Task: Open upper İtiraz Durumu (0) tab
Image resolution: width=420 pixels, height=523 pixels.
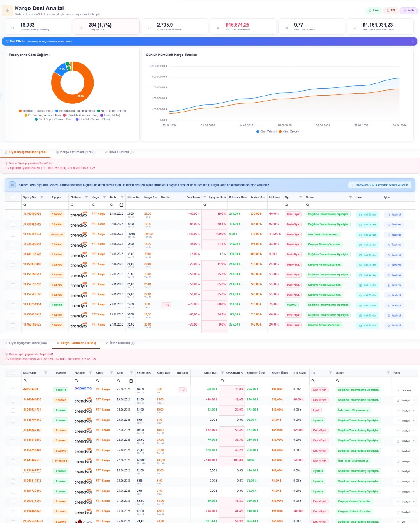Action: (x=119, y=152)
